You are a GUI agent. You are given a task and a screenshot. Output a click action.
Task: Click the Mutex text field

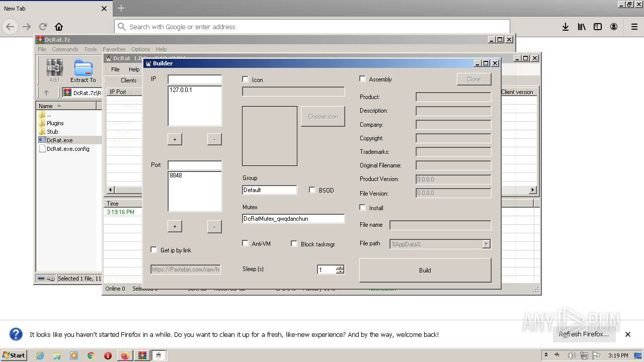293,219
